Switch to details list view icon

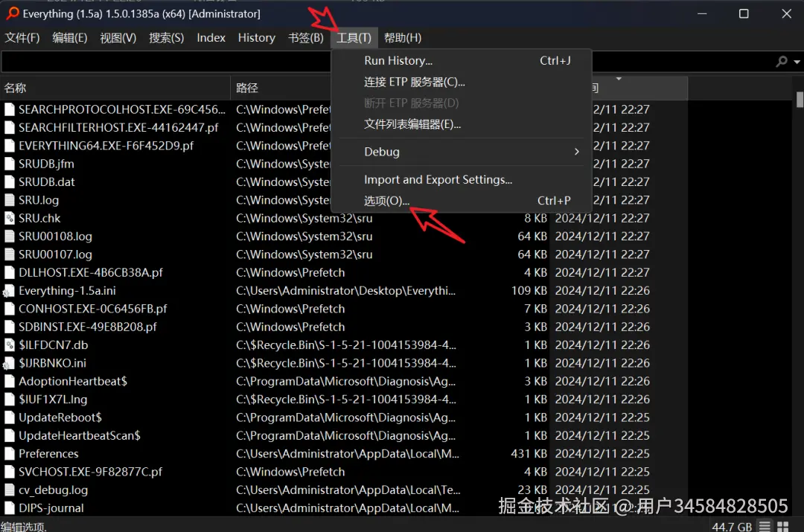(x=765, y=526)
